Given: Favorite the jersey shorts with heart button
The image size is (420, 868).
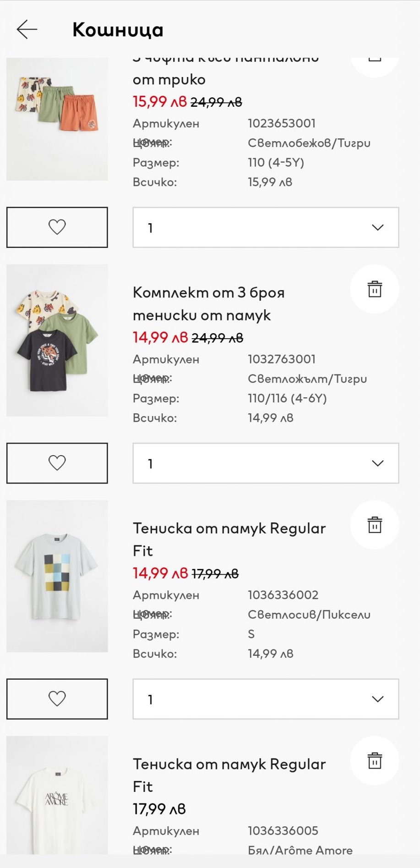Looking at the screenshot, I should pos(57,227).
